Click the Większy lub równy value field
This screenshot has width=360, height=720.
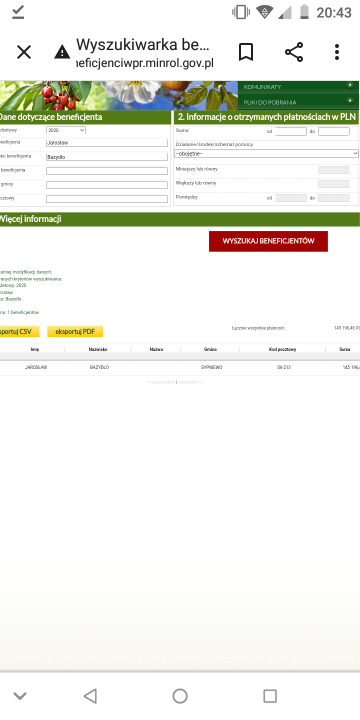click(334, 184)
